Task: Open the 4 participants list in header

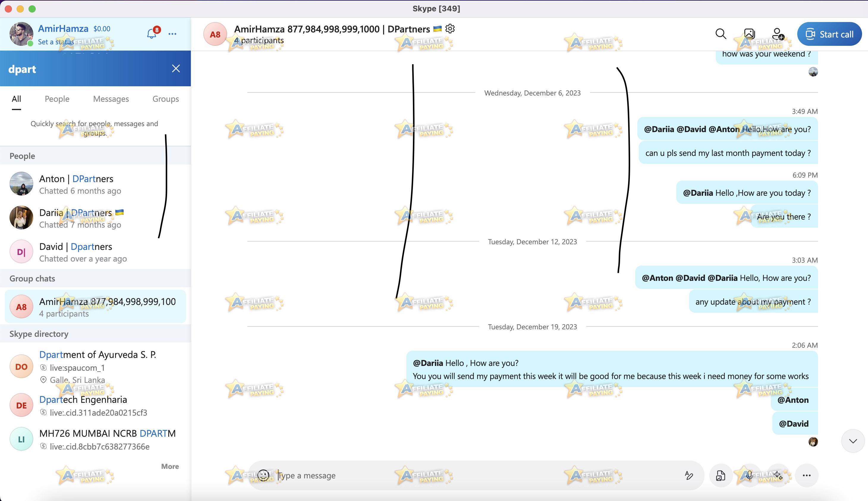Action: tap(259, 40)
